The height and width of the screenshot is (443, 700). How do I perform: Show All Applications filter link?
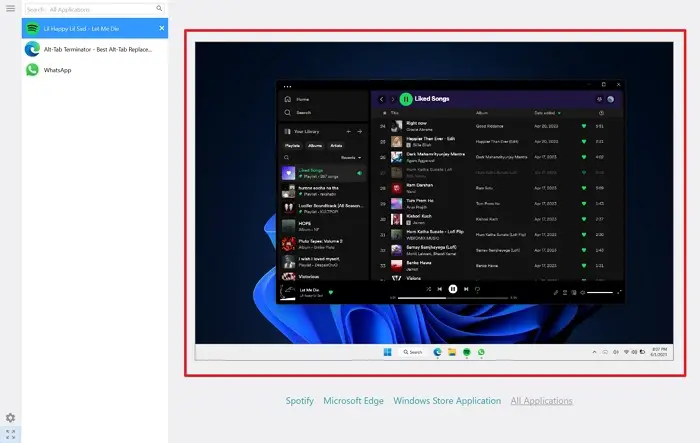541,401
